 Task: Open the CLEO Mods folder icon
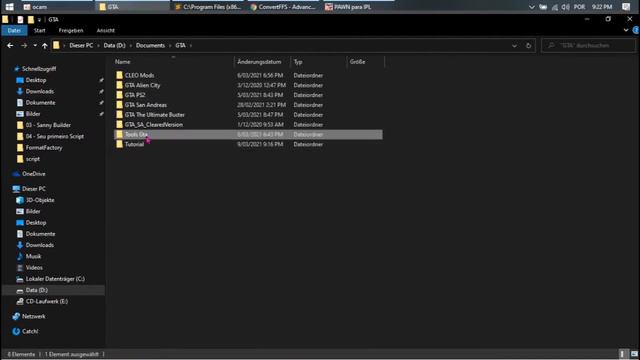(119, 75)
